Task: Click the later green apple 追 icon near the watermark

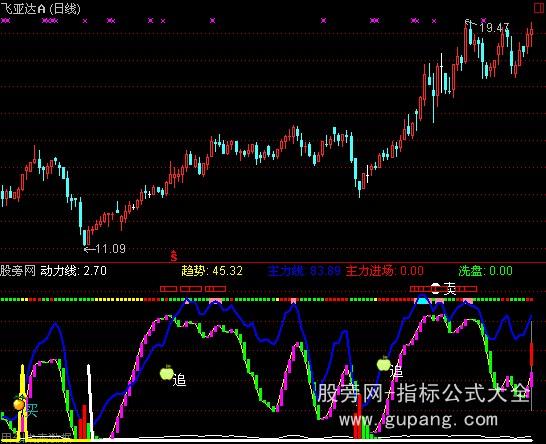Action: [384, 364]
